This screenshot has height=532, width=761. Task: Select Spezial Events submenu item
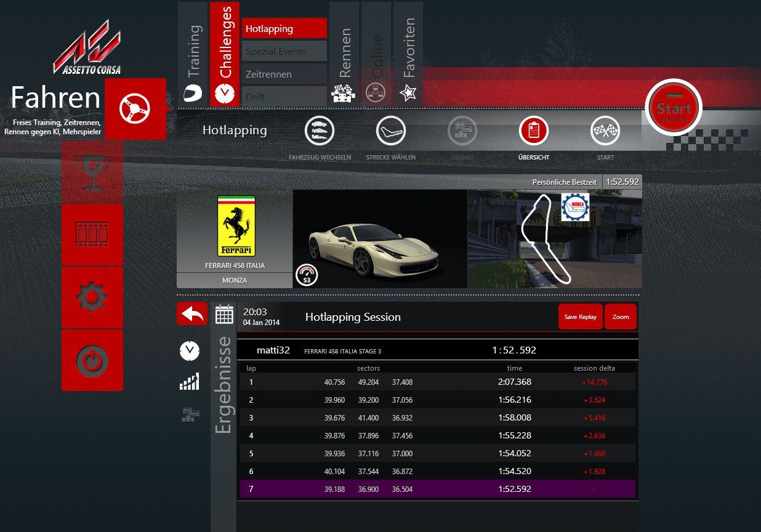pos(284,51)
